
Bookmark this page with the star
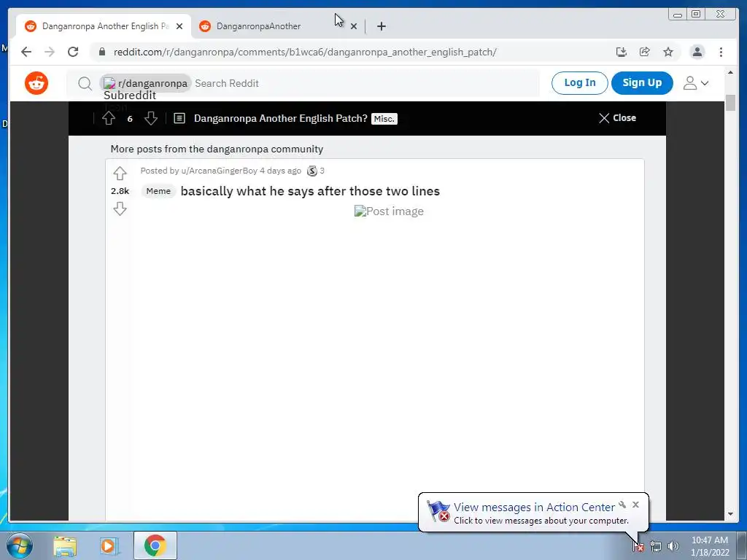[668, 52]
